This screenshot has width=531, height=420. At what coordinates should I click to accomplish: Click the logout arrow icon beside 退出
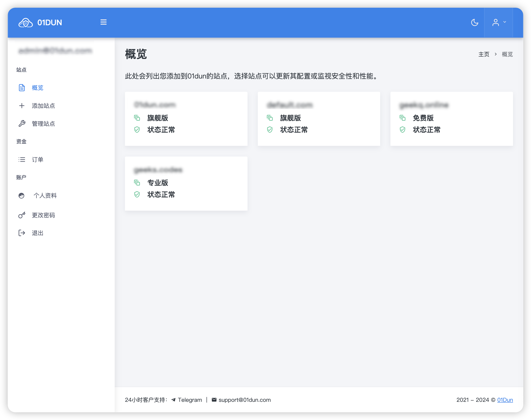click(22, 233)
